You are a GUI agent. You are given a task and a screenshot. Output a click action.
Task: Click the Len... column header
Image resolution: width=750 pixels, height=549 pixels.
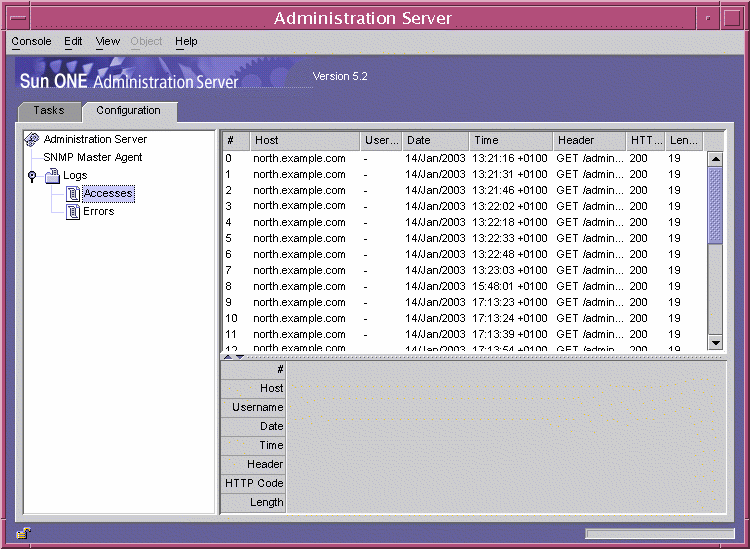tap(684, 141)
